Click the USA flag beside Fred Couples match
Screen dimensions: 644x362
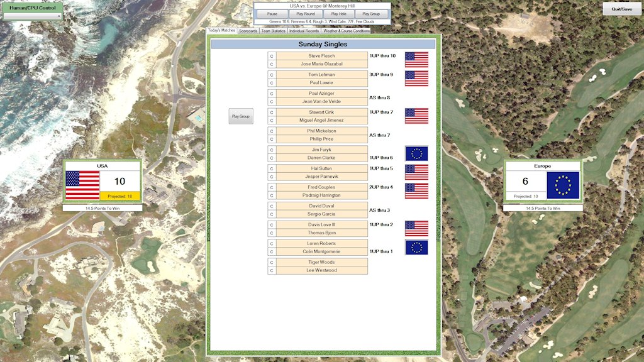(x=416, y=191)
